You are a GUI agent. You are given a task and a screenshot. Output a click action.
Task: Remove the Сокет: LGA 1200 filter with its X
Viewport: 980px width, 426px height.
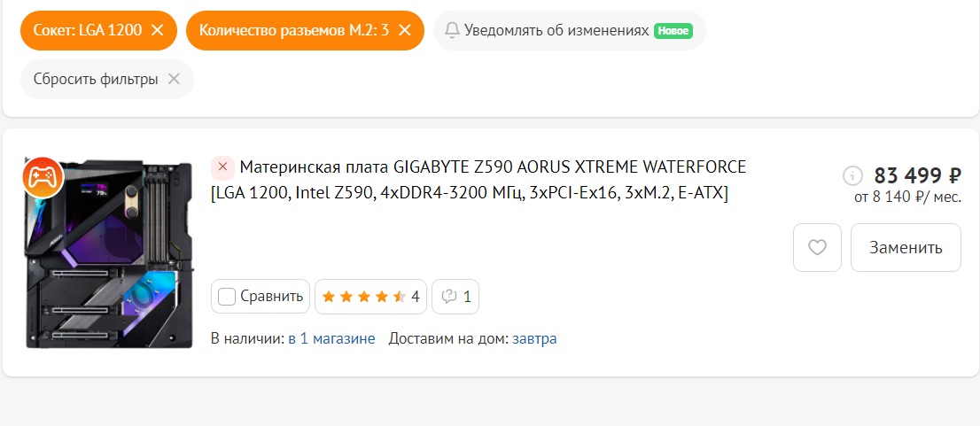point(158,30)
